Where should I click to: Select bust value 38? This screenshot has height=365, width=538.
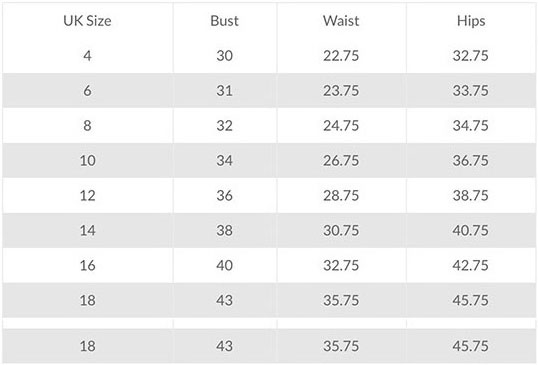(224, 231)
